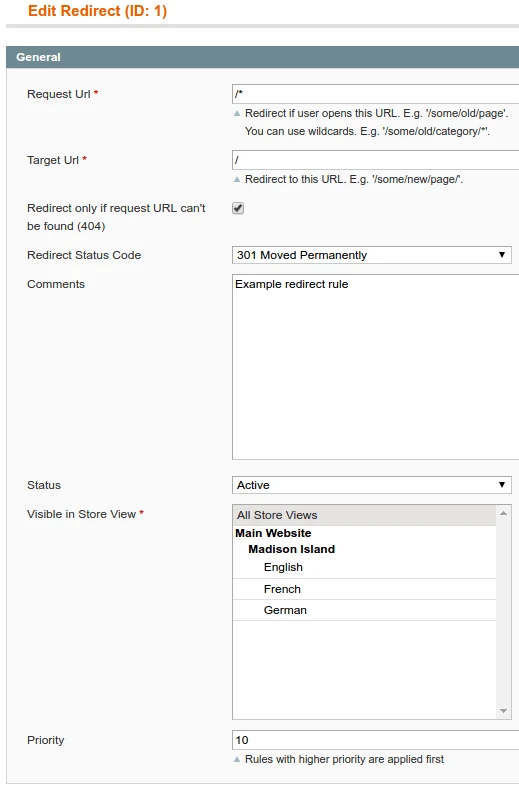Click the General section header
This screenshot has width=519, height=790.
click(263, 57)
